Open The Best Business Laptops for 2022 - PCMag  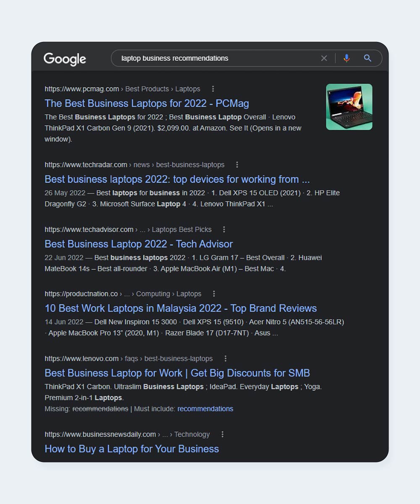click(x=147, y=103)
